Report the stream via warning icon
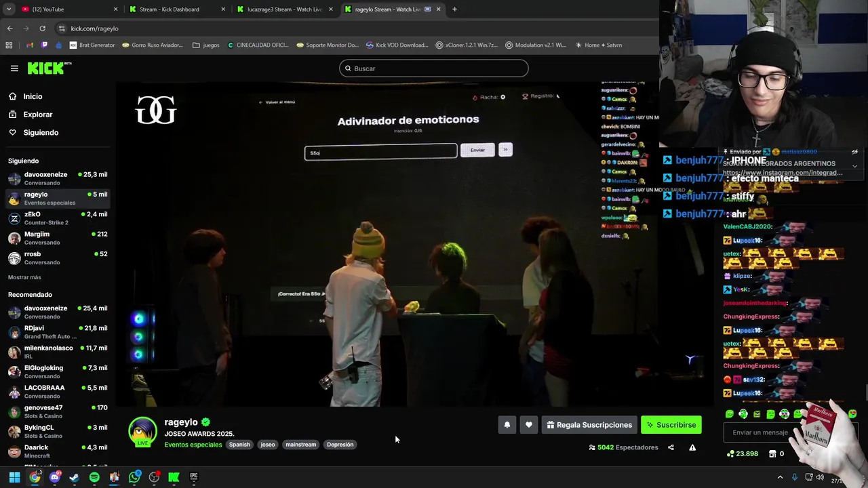The height and width of the screenshot is (488, 868). click(692, 447)
